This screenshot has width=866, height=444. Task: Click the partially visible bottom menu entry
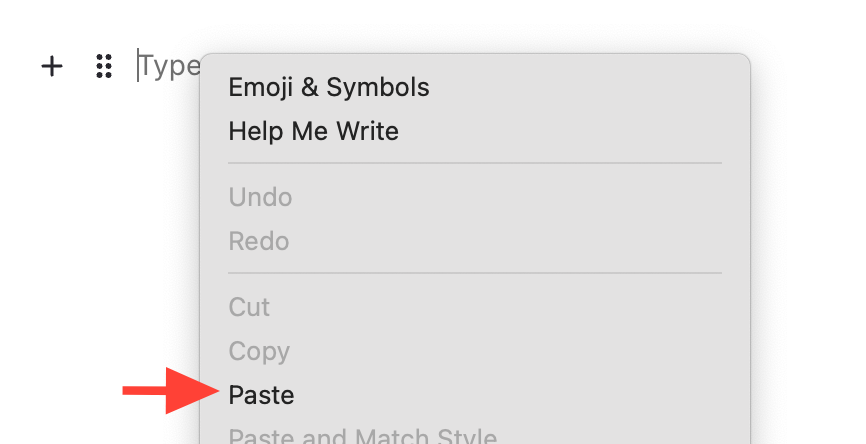[x=362, y=437]
